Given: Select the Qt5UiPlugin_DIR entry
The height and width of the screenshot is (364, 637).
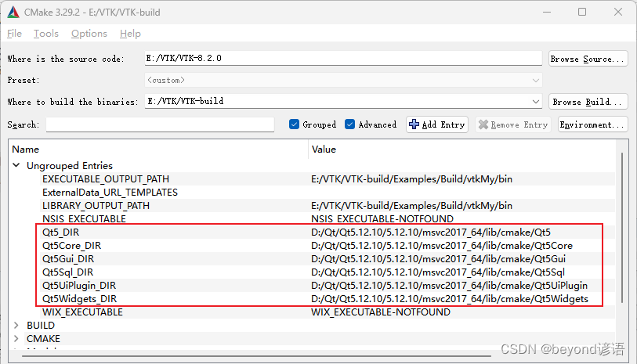Looking at the screenshot, I should [x=79, y=286].
